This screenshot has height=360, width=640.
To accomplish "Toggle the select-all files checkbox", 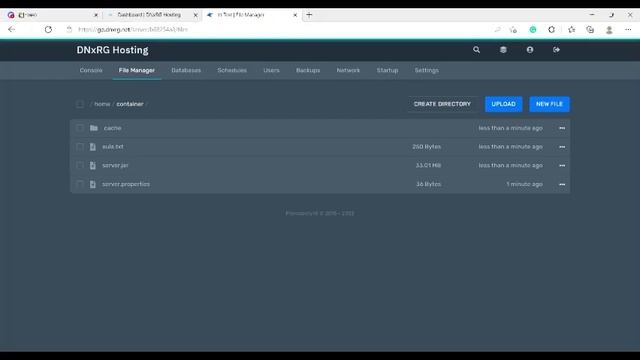I will click(80, 104).
